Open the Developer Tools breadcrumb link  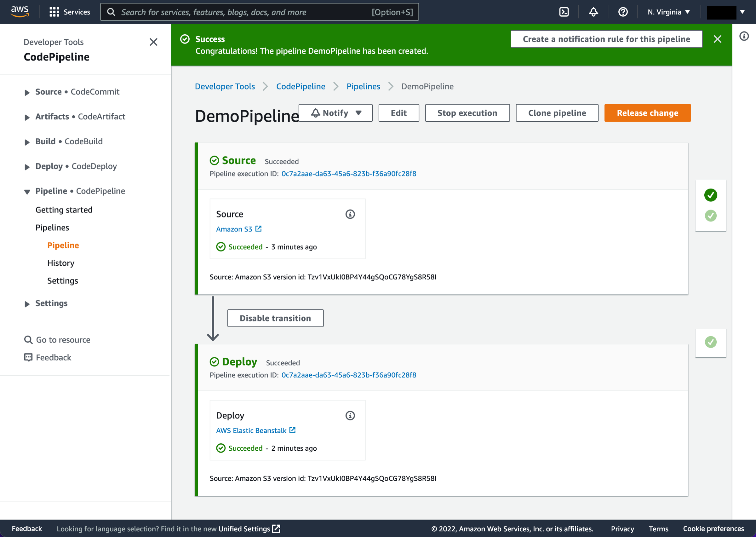(225, 86)
